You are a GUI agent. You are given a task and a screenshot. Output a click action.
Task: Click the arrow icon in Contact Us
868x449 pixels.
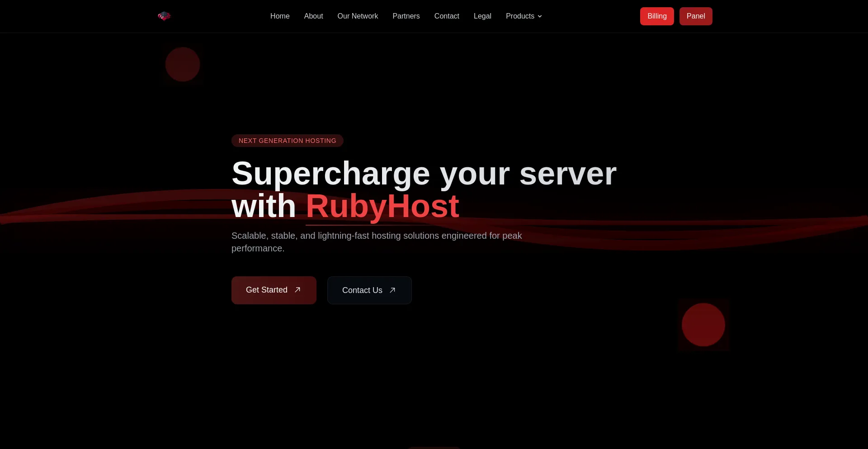pyautogui.click(x=392, y=290)
